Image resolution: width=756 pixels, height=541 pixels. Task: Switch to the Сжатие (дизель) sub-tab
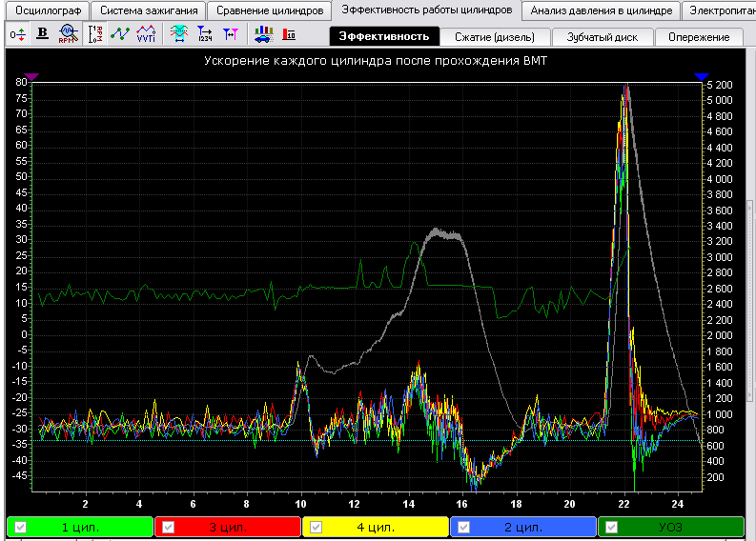coord(495,37)
